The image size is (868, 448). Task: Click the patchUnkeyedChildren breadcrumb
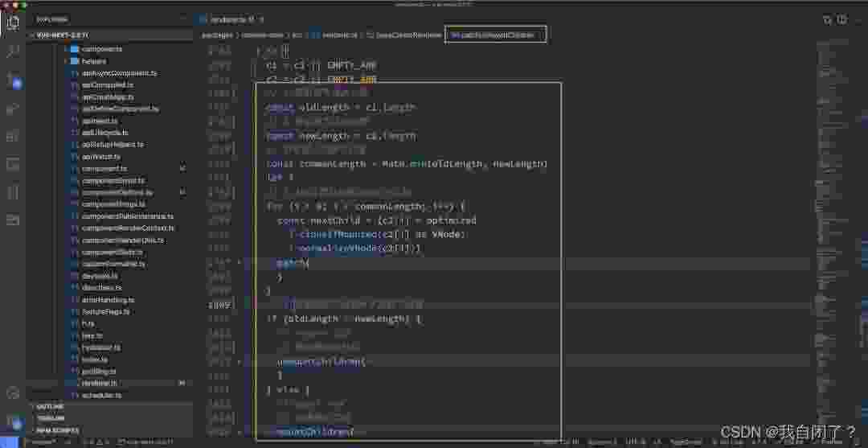point(493,35)
